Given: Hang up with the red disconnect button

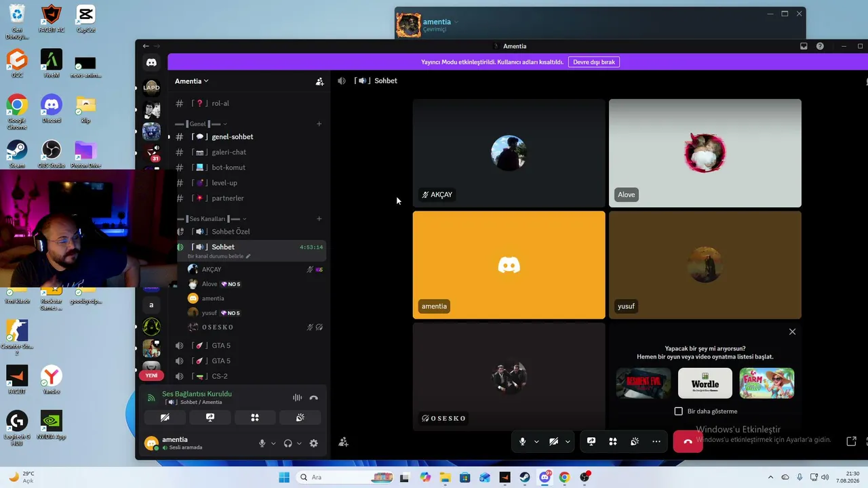Looking at the screenshot, I should (688, 442).
